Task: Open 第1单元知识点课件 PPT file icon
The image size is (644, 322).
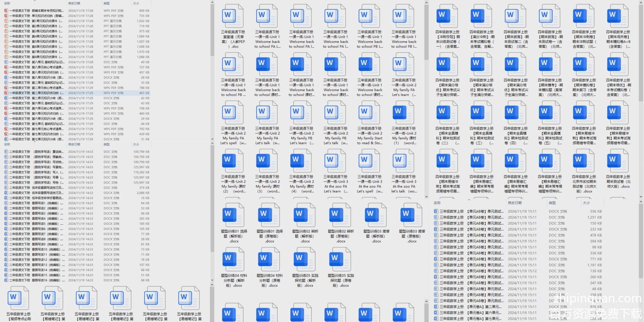Action: tap(6, 21)
